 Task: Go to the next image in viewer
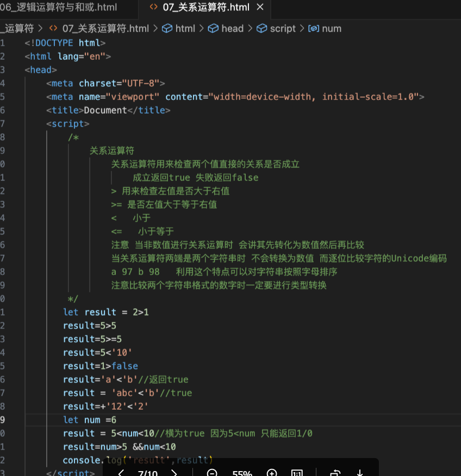(174, 473)
